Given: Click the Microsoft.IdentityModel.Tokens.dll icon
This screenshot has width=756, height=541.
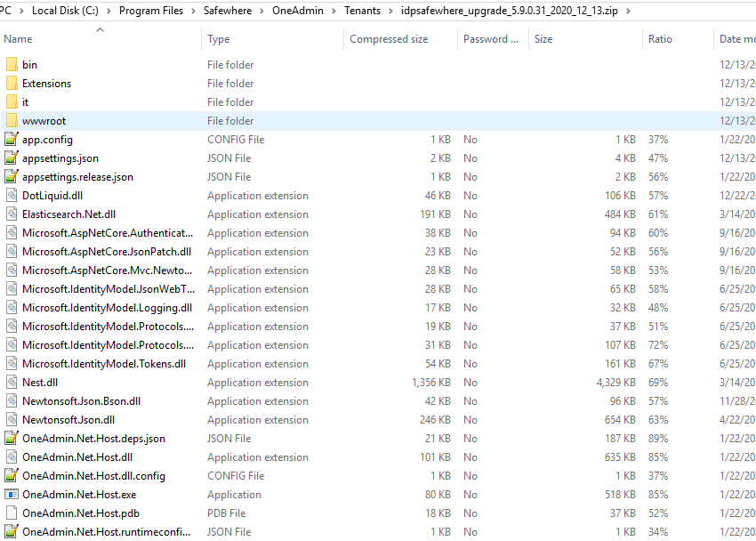Looking at the screenshot, I should pyautogui.click(x=12, y=364).
